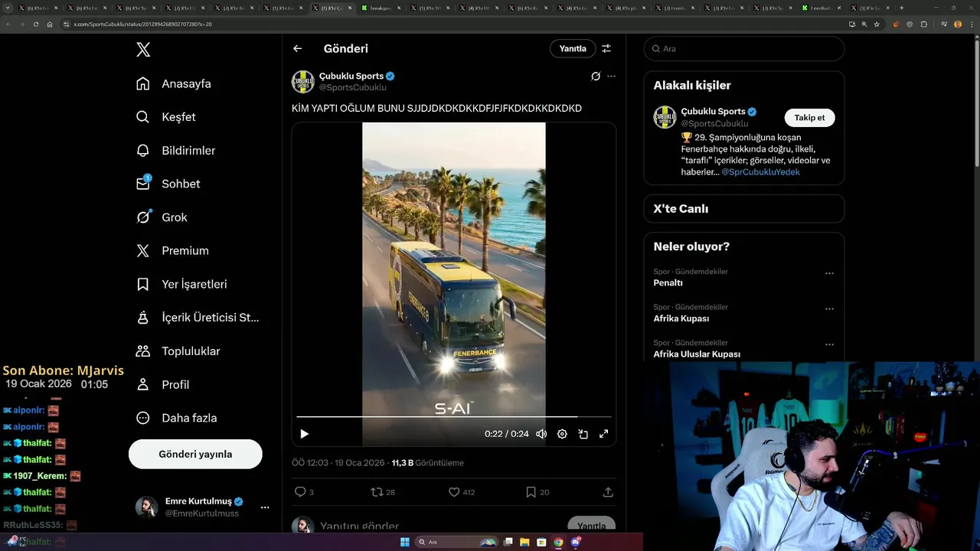
Task: Click the X logo in the sidebar
Action: [x=143, y=50]
